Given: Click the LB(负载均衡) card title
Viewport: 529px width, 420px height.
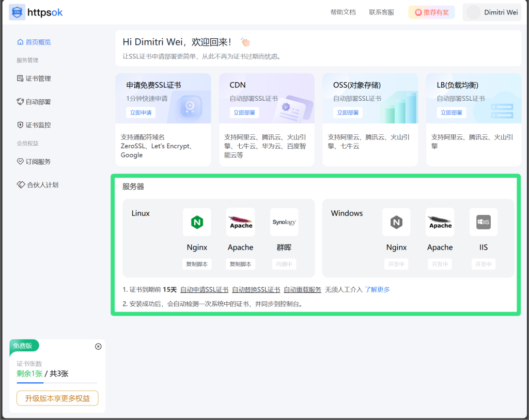Looking at the screenshot, I should click(458, 85).
